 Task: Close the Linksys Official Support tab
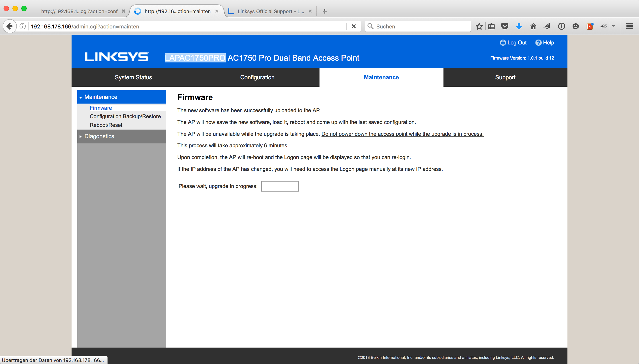pos(310,11)
